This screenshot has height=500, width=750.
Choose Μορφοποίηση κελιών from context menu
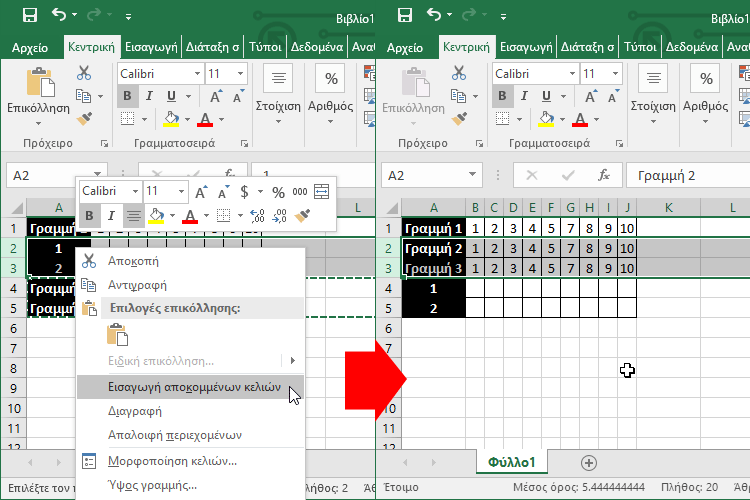[190, 461]
